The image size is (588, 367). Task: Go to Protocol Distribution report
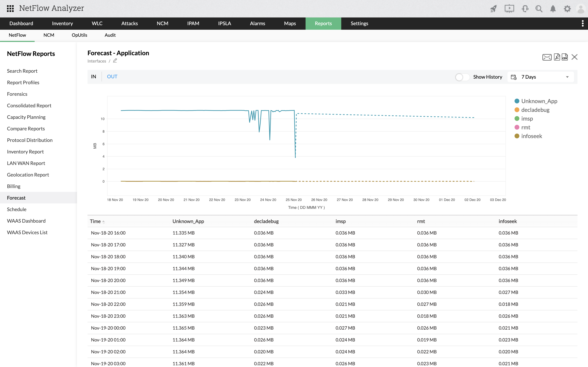[30, 140]
